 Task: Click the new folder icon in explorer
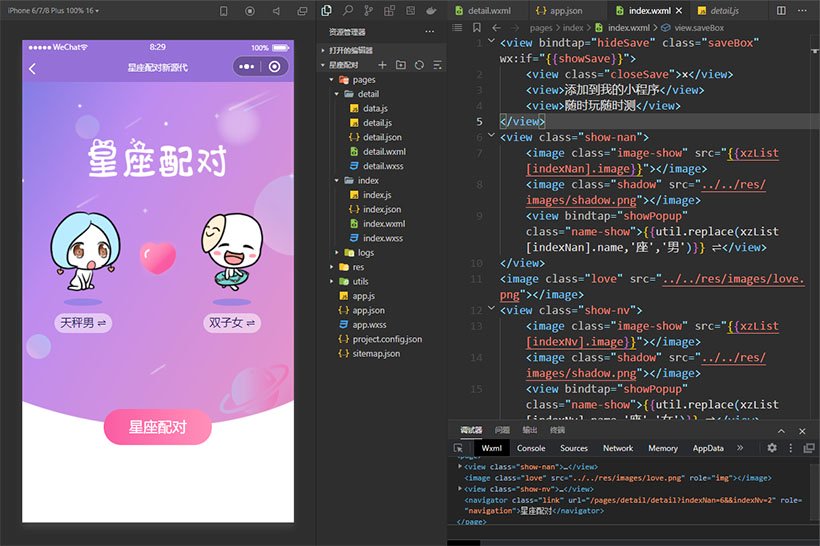tap(400, 65)
